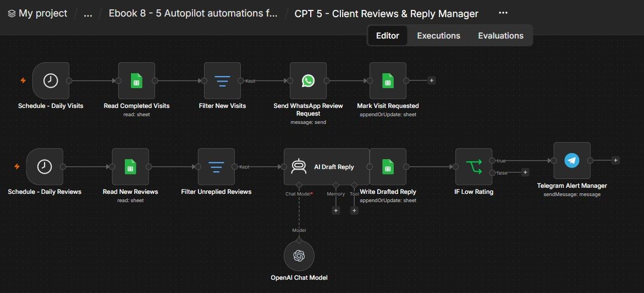Click the Chat Model connector on AI Draft Reply
Viewport: 644px width, 293px height.
pos(299,185)
